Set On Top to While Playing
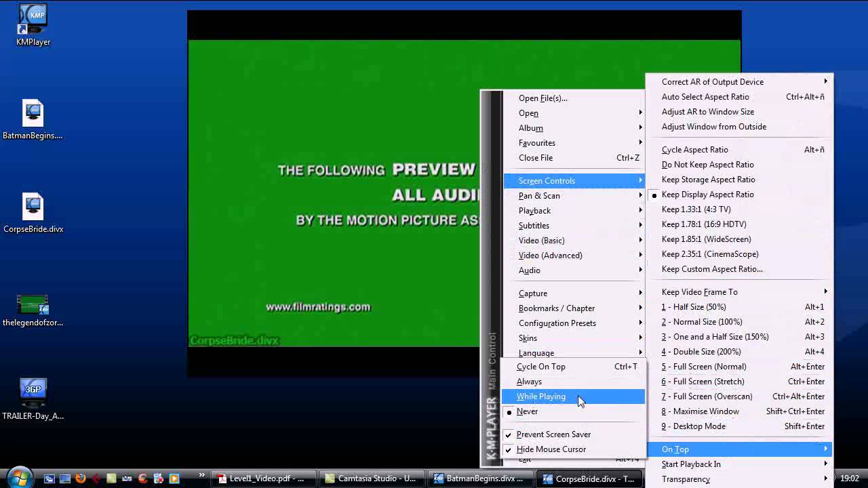Image resolution: width=868 pixels, height=488 pixels. pyautogui.click(x=573, y=396)
